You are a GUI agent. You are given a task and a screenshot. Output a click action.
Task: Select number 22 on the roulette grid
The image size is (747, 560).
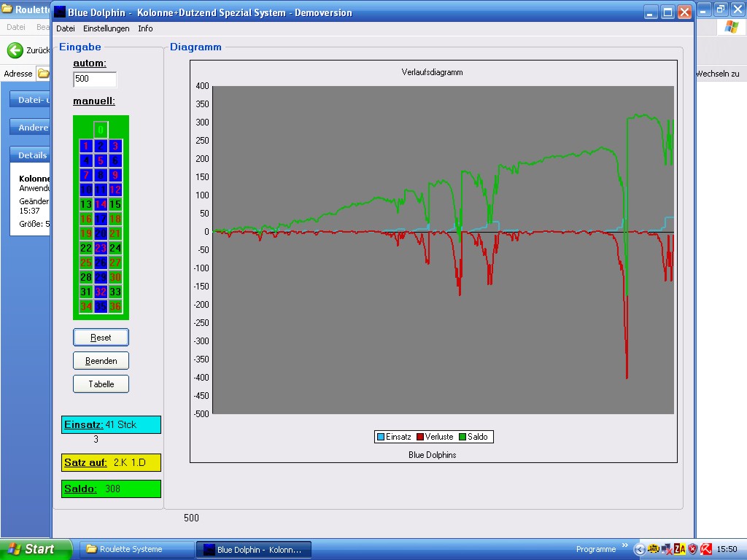[x=86, y=248]
